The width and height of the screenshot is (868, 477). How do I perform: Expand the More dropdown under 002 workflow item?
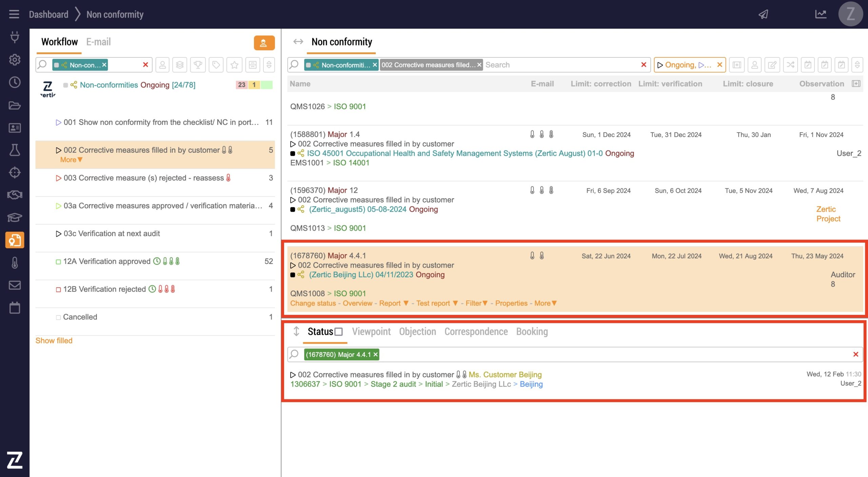pyautogui.click(x=71, y=160)
